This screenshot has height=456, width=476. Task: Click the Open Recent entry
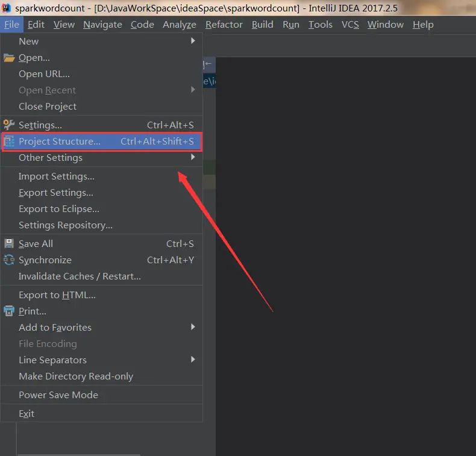coord(101,90)
